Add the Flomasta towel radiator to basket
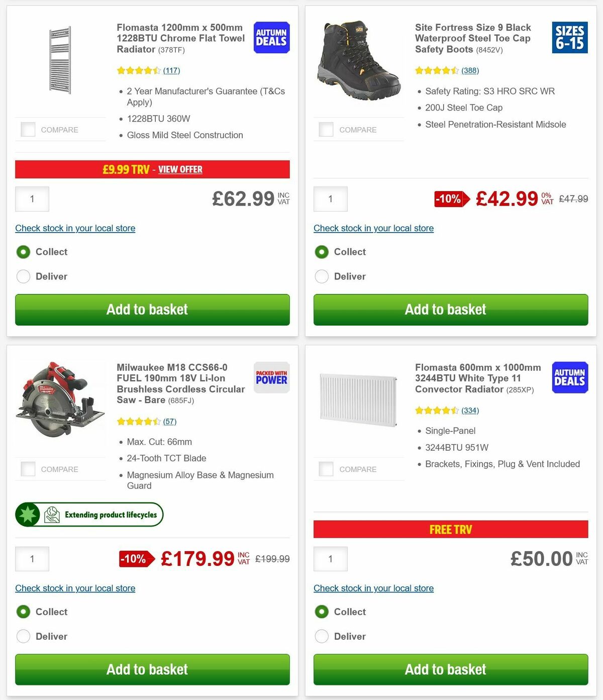603x700 pixels. [147, 310]
